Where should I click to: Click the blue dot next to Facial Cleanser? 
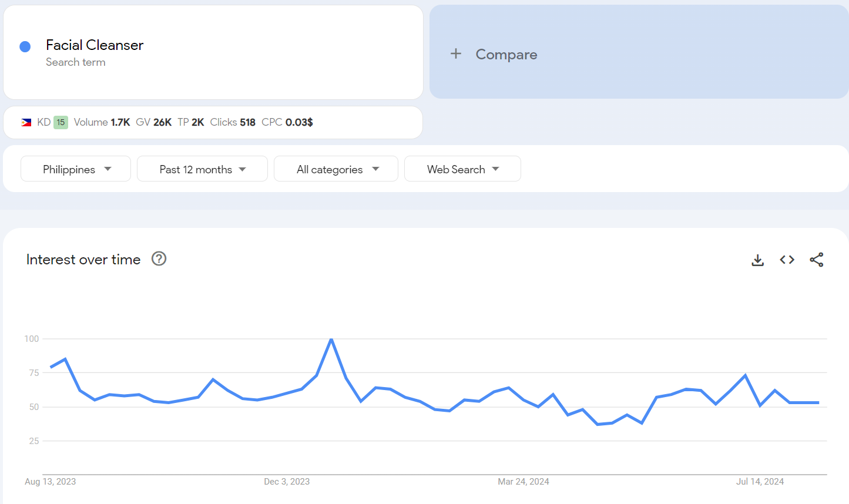25,46
